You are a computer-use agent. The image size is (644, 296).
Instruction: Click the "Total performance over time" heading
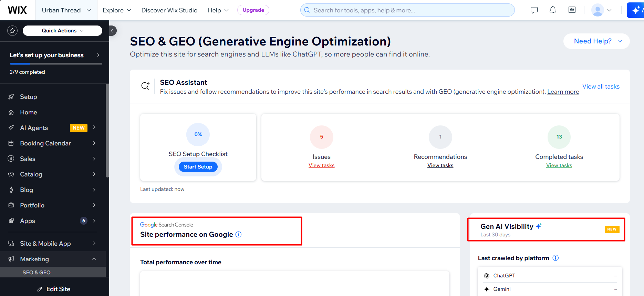(181, 262)
